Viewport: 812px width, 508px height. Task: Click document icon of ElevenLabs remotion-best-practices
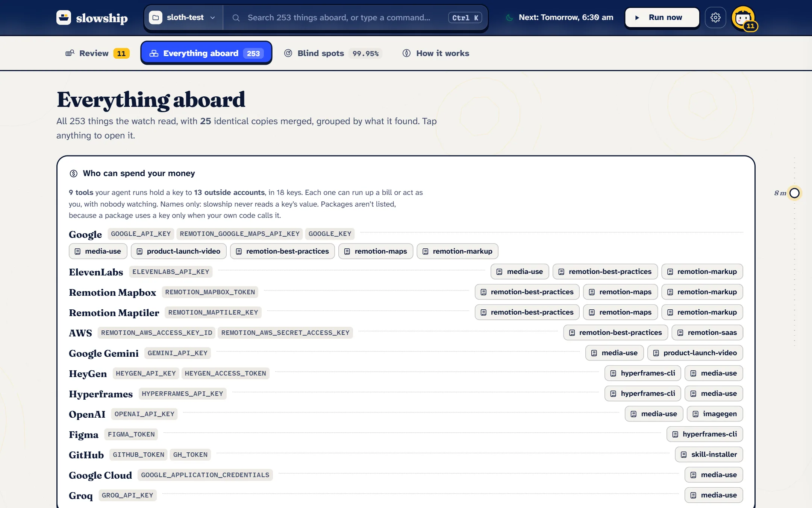[x=561, y=272]
